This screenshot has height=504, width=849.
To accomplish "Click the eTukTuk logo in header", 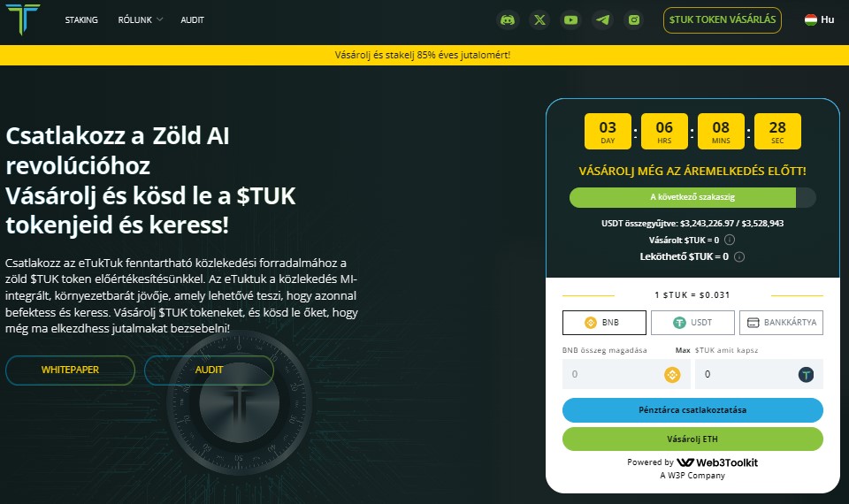I will (x=22, y=19).
